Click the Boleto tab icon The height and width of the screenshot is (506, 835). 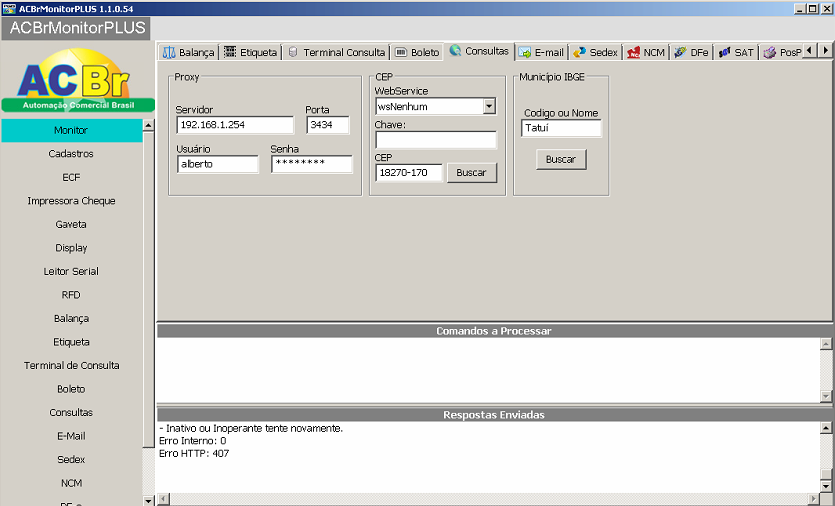point(401,52)
